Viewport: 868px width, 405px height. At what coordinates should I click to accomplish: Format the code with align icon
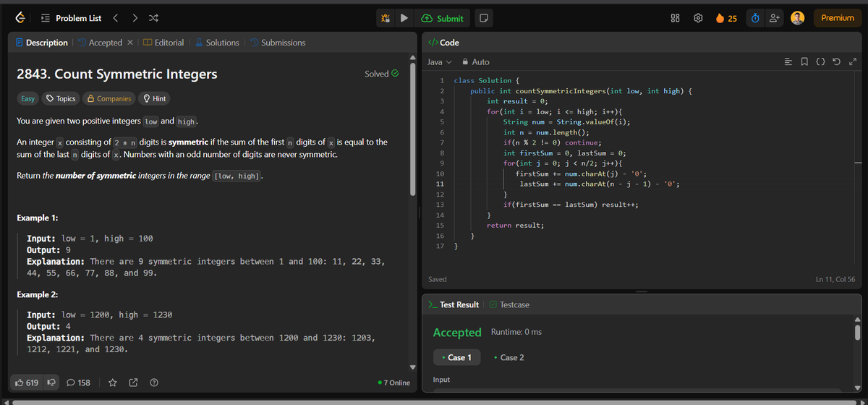click(x=788, y=62)
